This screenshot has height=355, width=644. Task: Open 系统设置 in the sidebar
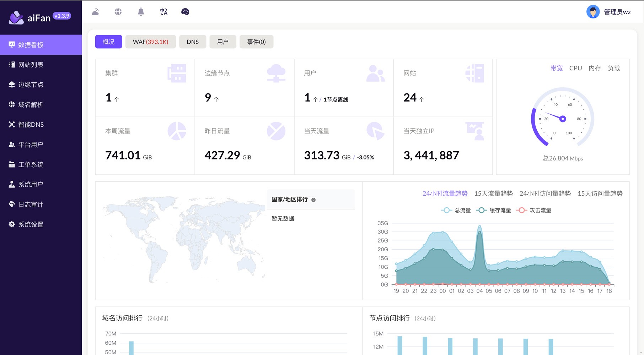pyautogui.click(x=31, y=224)
